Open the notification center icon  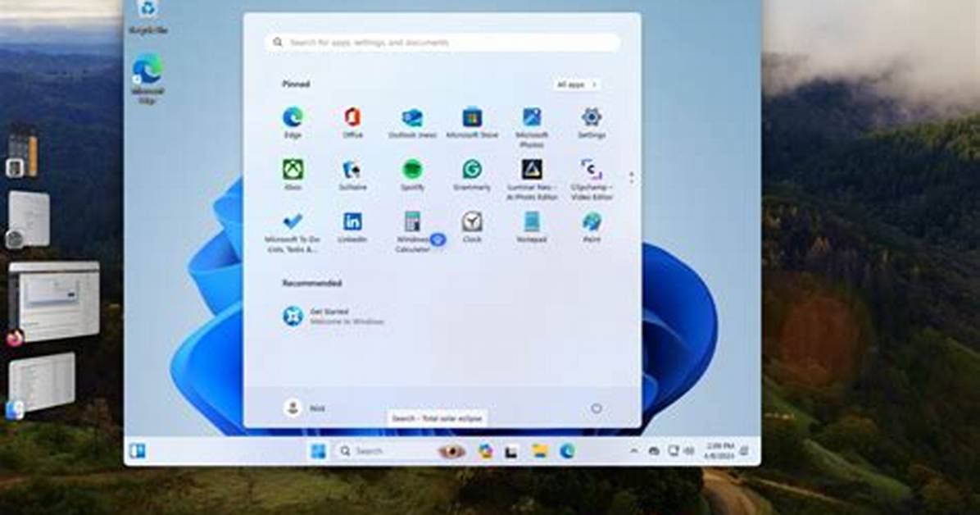click(745, 450)
